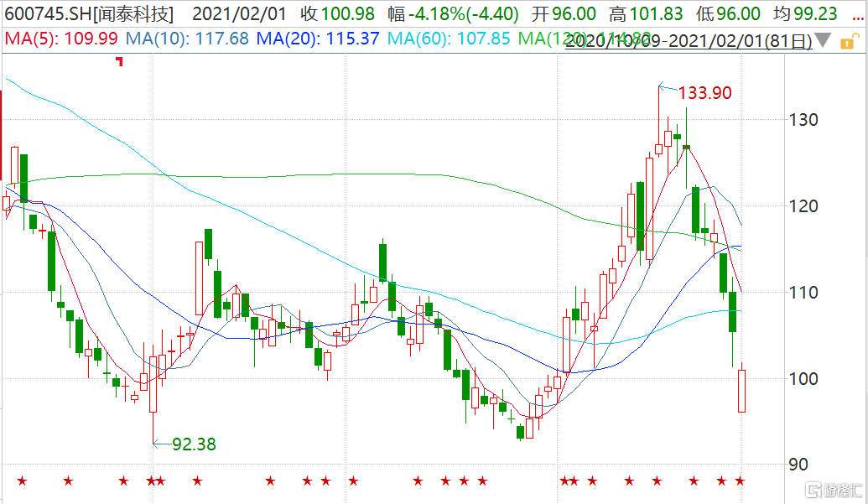868x504 pixels.
Task: Click the change value 幅-4.18%(-4.40)
Action: click(454, 13)
